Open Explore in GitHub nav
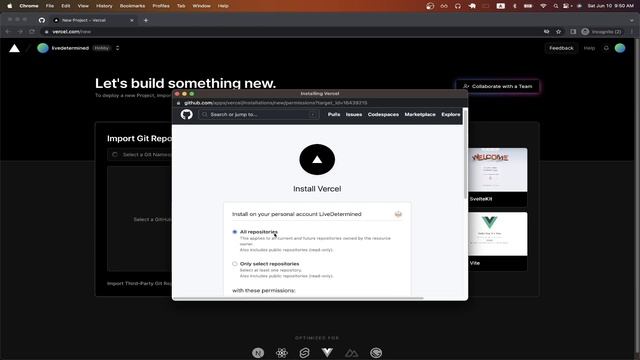 click(451, 114)
